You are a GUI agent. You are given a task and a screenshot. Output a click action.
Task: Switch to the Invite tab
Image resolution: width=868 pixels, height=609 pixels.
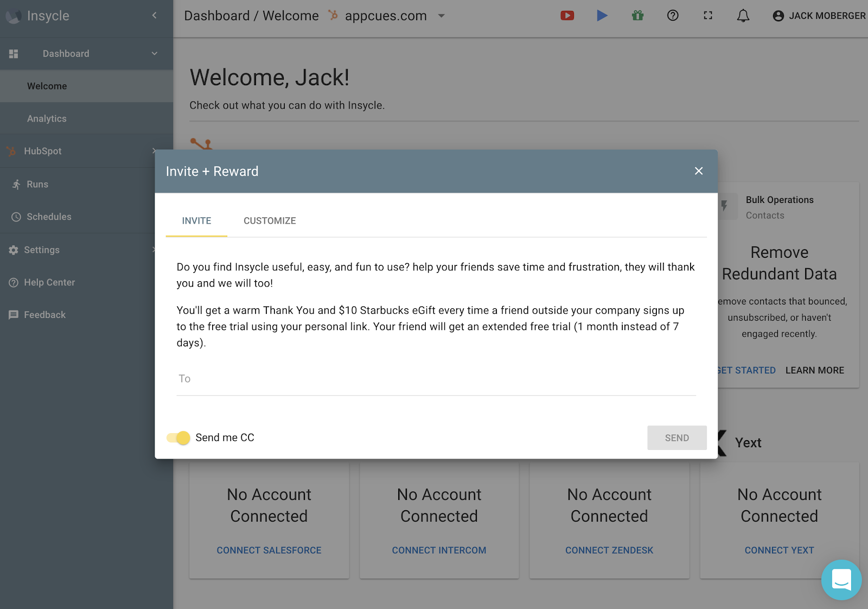(196, 221)
